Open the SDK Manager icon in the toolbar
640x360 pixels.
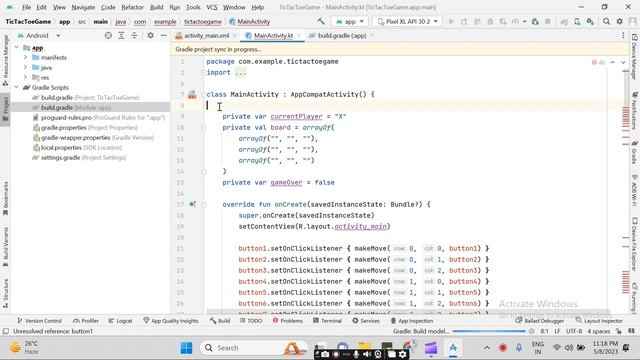pos(590,21)
